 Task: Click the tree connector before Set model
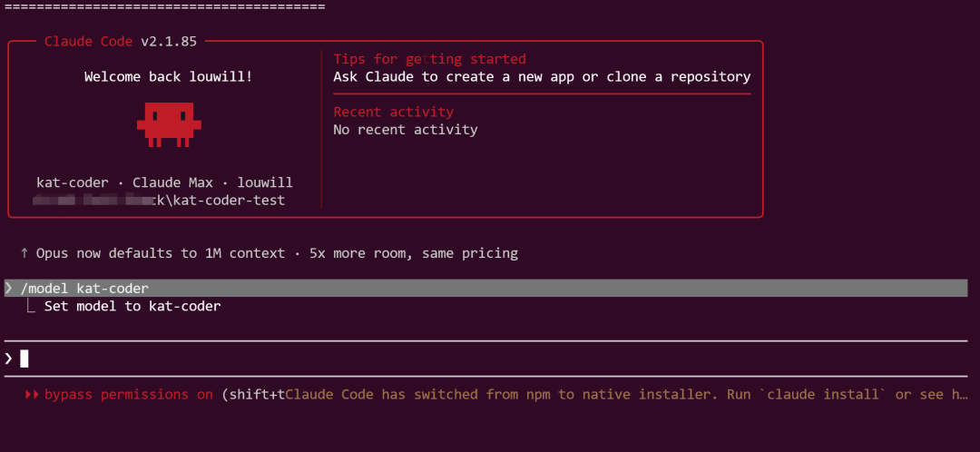[32, 307]
